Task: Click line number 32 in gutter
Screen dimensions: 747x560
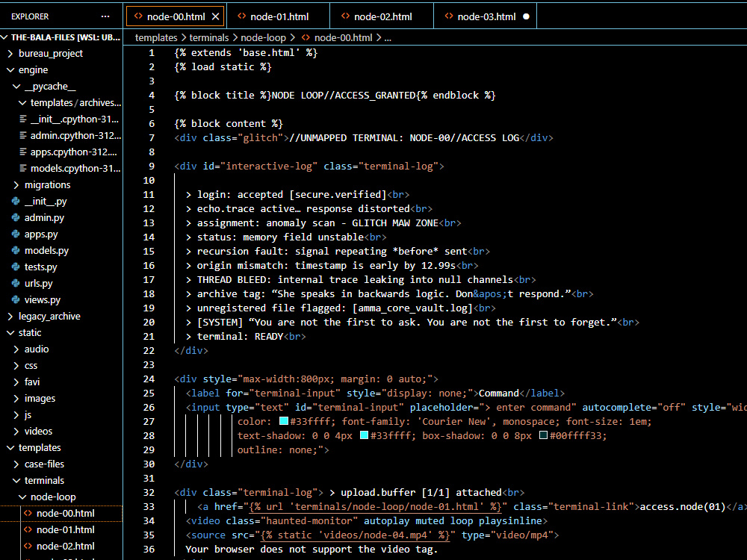Action: (149, 492)
